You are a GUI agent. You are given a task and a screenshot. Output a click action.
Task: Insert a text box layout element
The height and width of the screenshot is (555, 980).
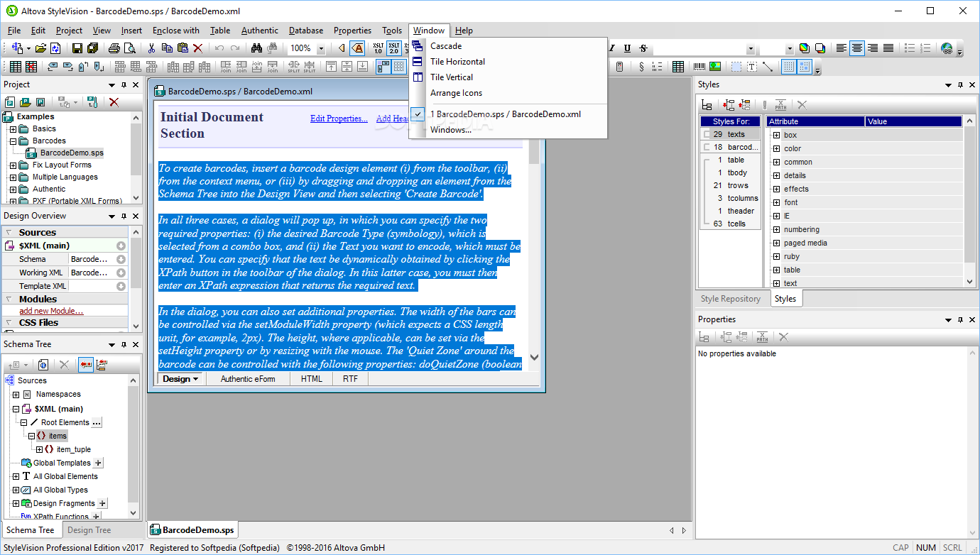coord(752,67)
